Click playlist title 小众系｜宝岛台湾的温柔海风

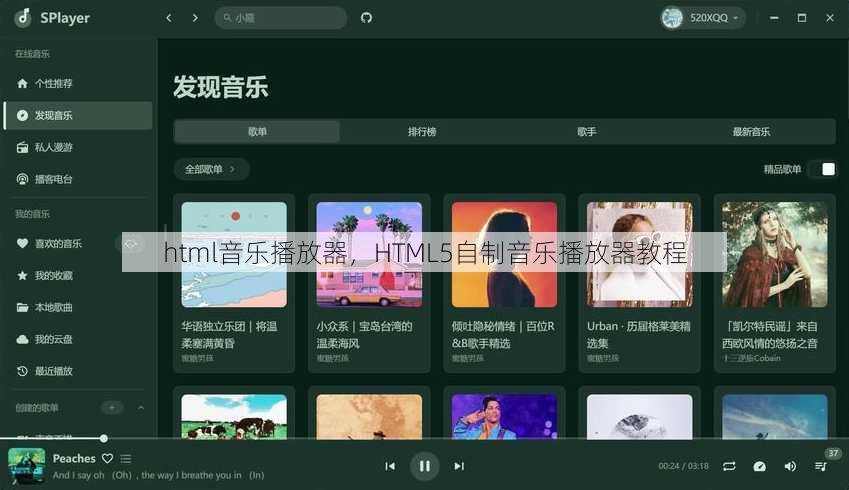click(364, 335)
